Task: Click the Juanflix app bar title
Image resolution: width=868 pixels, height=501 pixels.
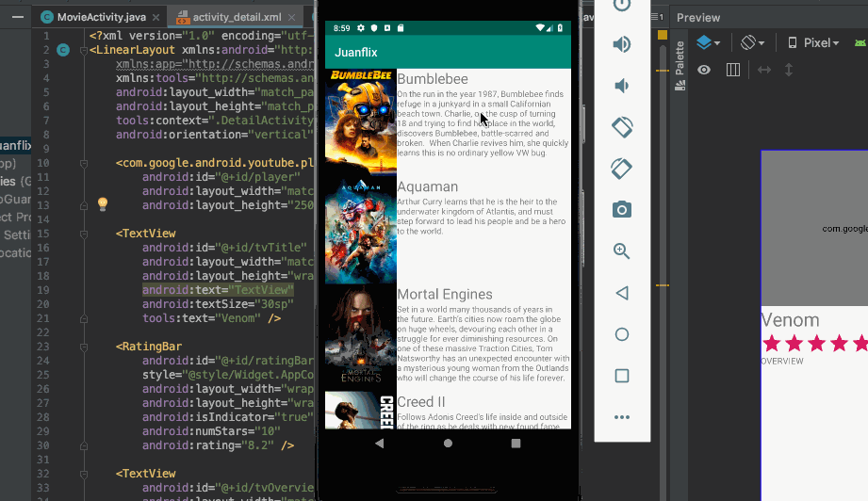Action: click(x=356, y=53)
